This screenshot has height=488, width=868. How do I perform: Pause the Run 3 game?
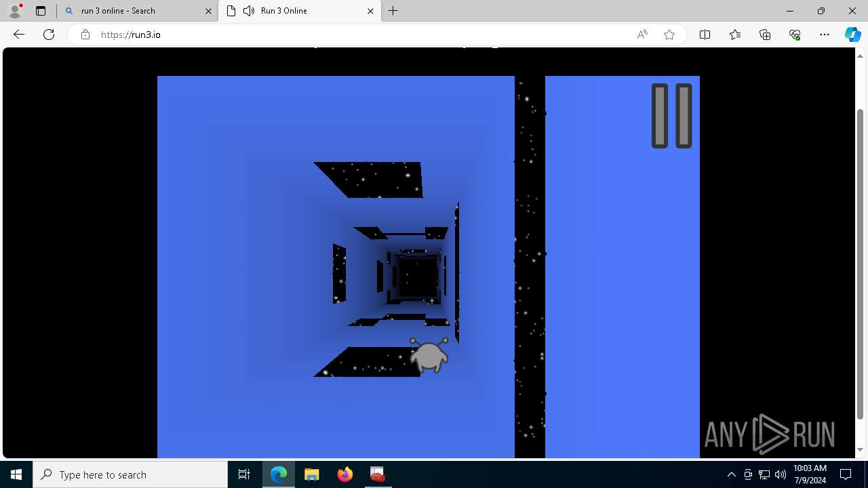(x=671, y=115)
